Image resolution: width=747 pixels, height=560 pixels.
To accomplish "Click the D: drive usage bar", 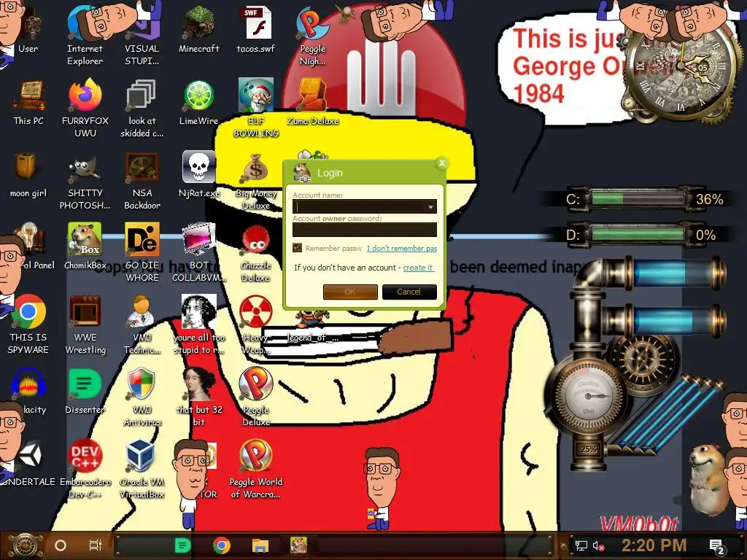I will pyautogui.click(x=638, y=234).
